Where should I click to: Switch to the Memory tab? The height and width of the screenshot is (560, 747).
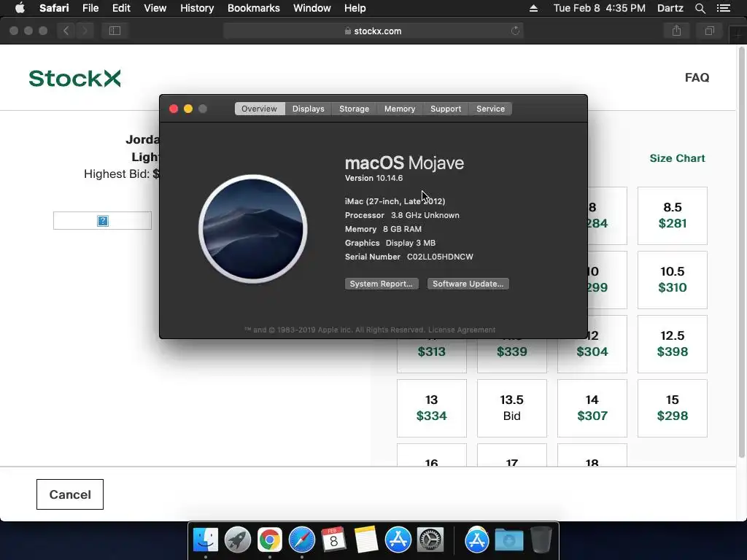400,109
